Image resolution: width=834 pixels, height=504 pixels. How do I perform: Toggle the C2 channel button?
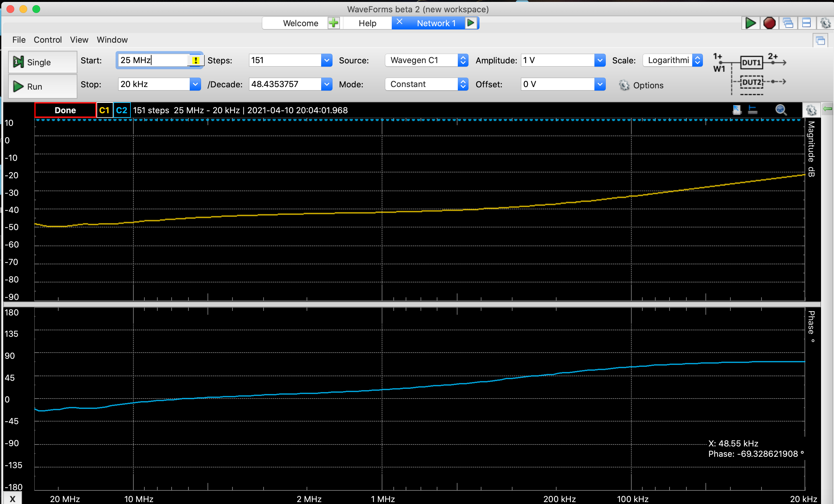(x=121, y=110)
